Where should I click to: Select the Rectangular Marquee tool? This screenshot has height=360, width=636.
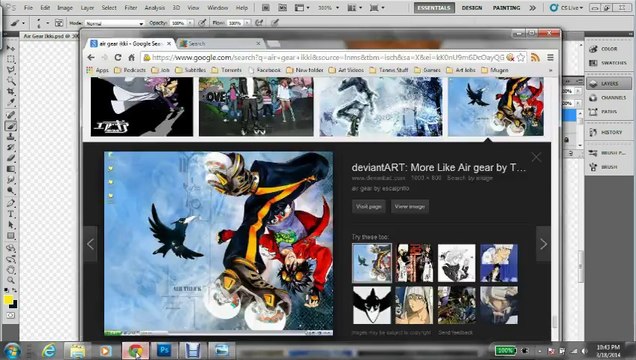(x=11, y=59)
